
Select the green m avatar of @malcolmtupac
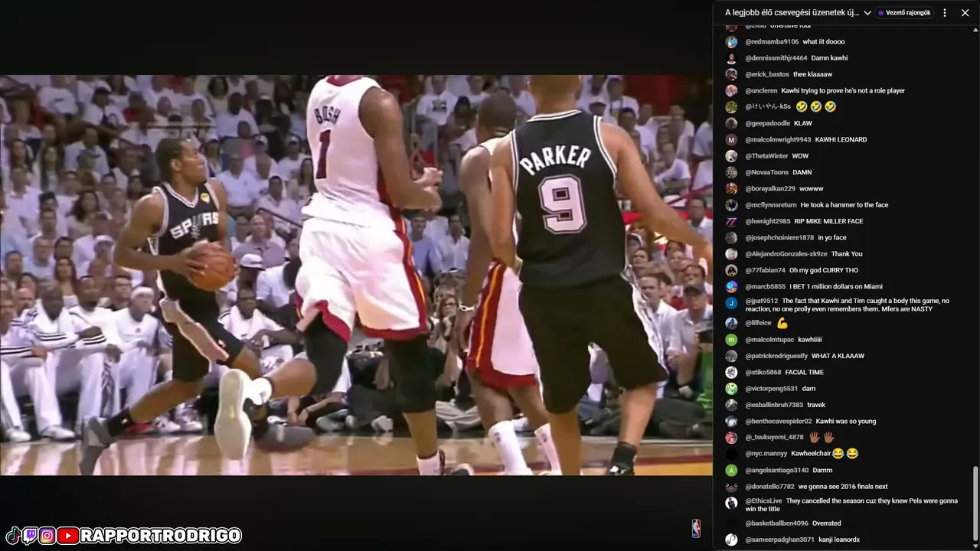pos(731,340)
